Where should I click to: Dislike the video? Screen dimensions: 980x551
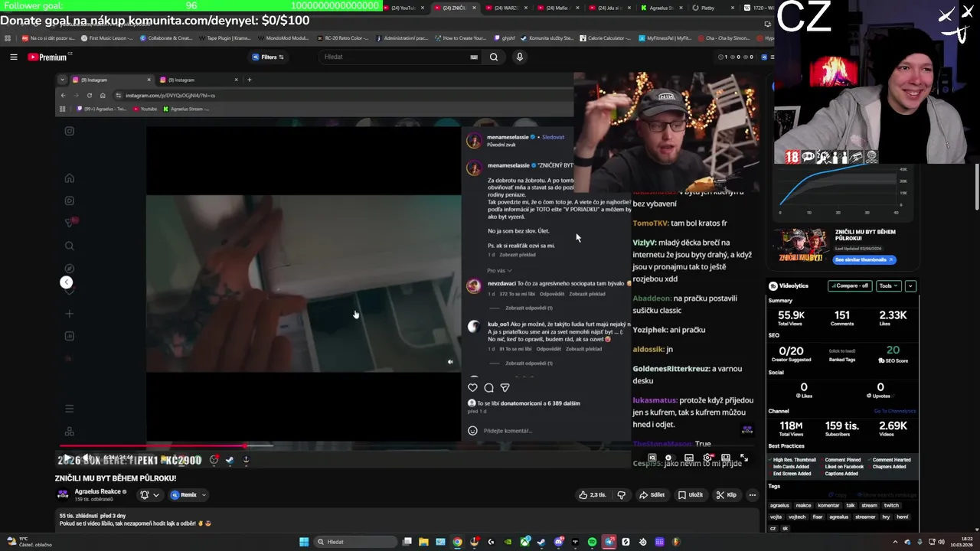(x=621, y=495)
